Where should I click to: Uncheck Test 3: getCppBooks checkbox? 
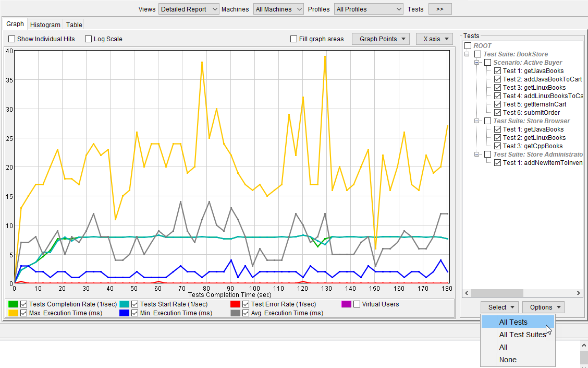click(x=497, y=146)
